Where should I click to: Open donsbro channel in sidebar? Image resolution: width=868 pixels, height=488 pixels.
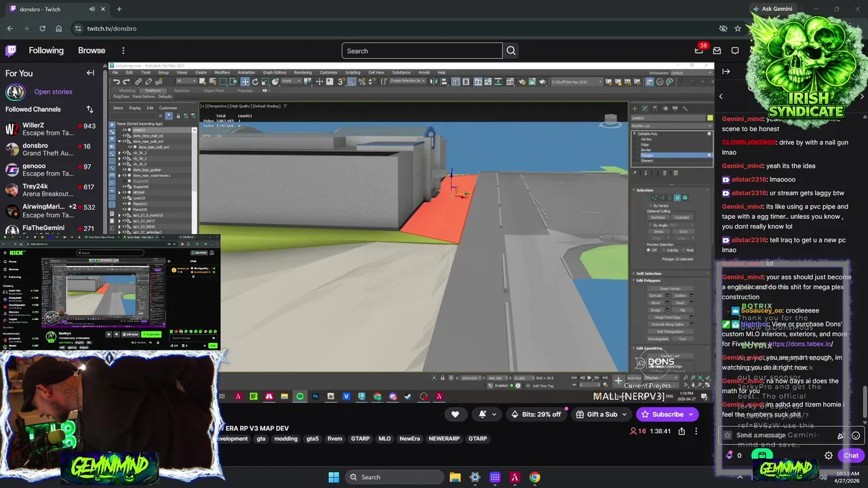(51, 150)
